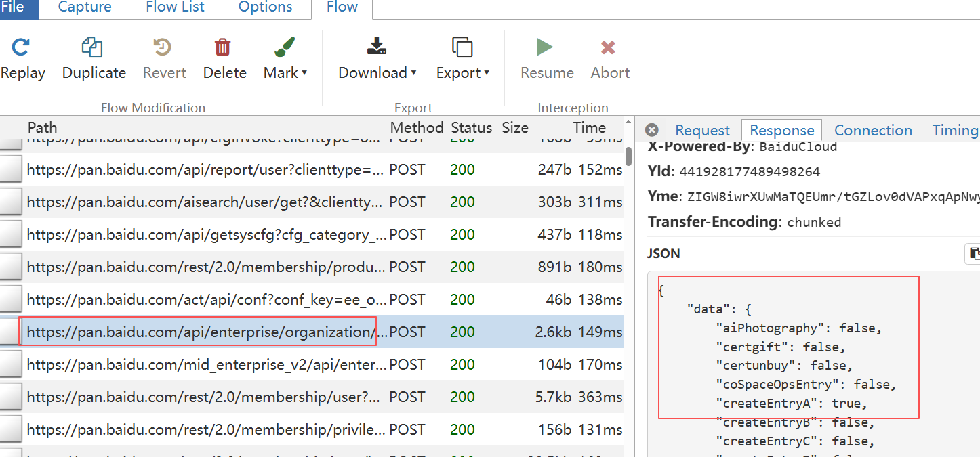Show the Request details tab
Image resolution: width=980 pixels, height=457 pixels.
702,130
